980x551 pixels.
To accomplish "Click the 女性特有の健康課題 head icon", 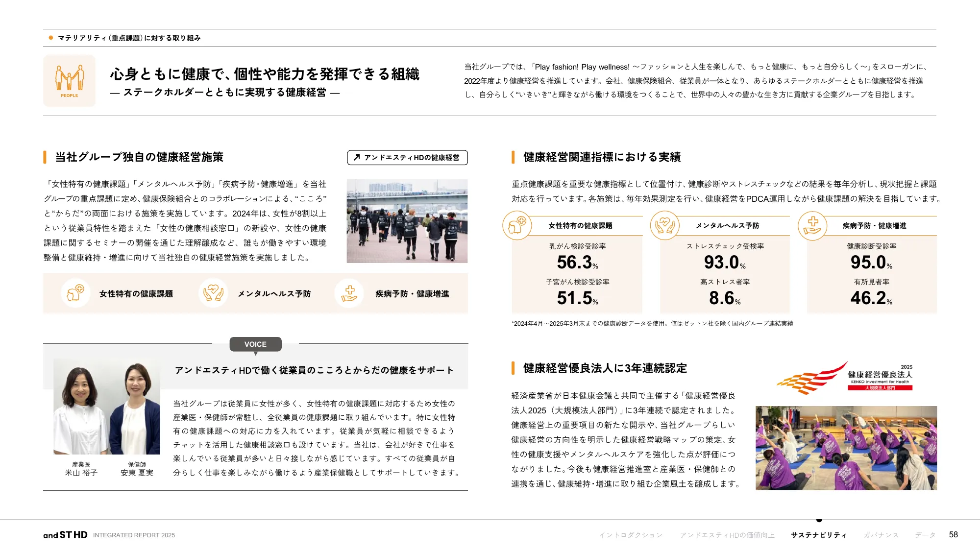I will pos(76,293).
